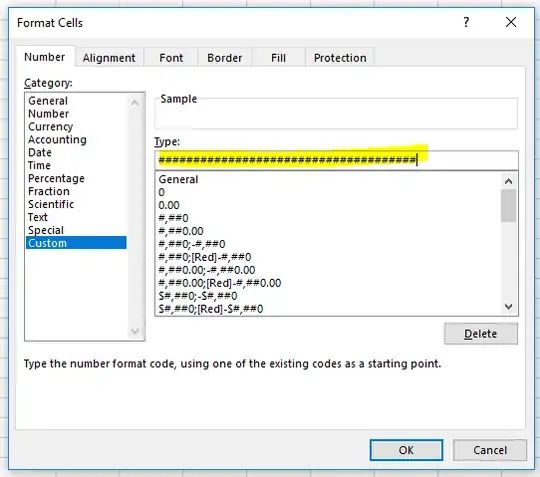
Task: Open the Font tab
Action: (171, 58)
